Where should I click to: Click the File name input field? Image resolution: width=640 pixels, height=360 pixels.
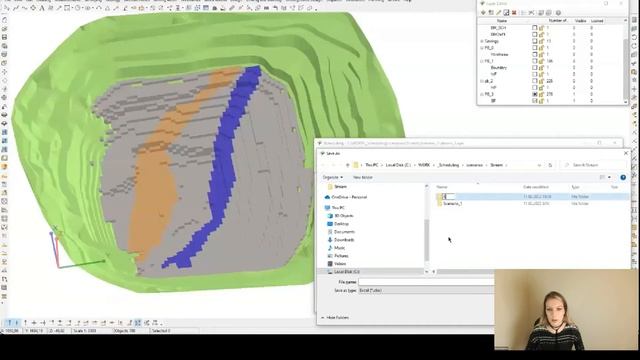click(x=426, y=282)
